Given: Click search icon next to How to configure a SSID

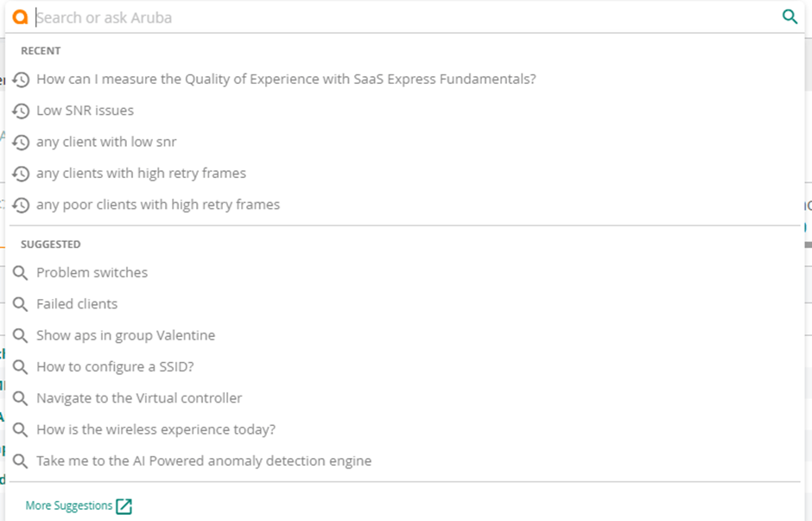Looking at the screenshot, I should point(21,367).
